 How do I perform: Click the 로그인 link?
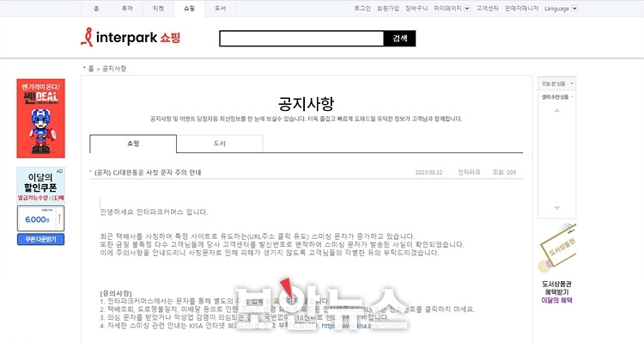point(362,9)
